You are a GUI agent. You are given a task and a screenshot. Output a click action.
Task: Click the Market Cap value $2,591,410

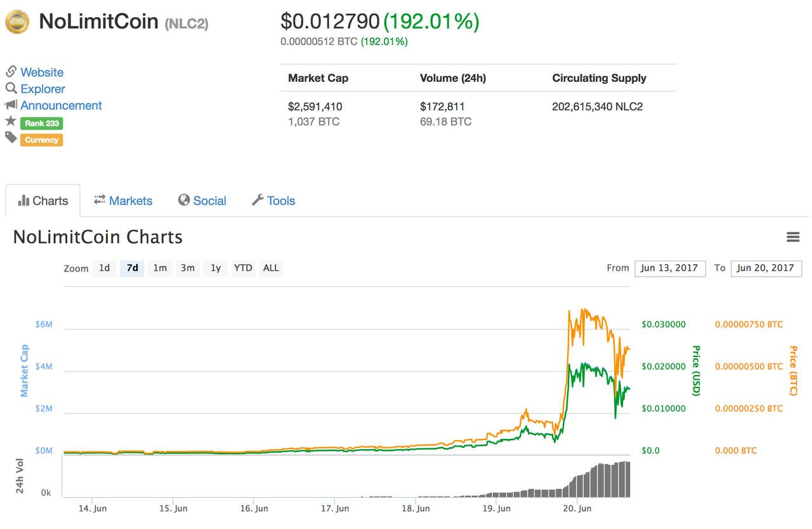click(315, 107)
